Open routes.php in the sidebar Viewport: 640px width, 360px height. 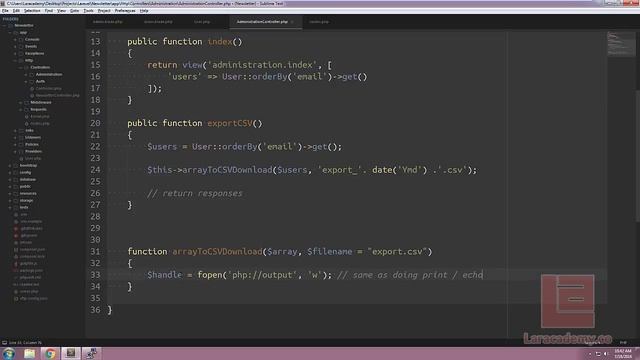(40, 123)
